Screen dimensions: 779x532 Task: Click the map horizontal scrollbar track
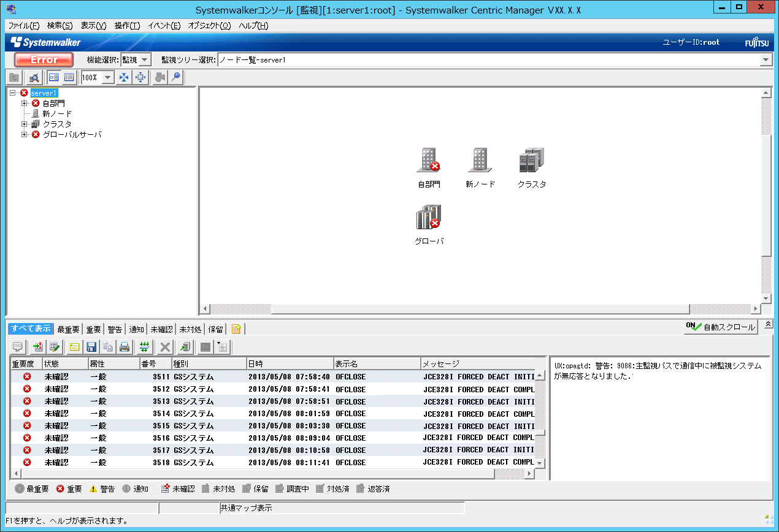pyautogui.click(x=478, y=309)
